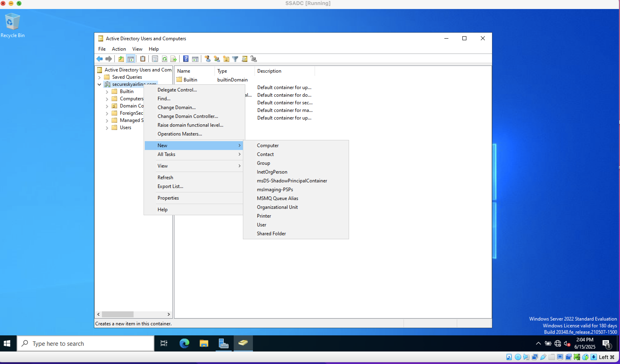This screenshot has height=364, width=620.
Task: Click the funnel filter options icon
Action: [235, 59]
